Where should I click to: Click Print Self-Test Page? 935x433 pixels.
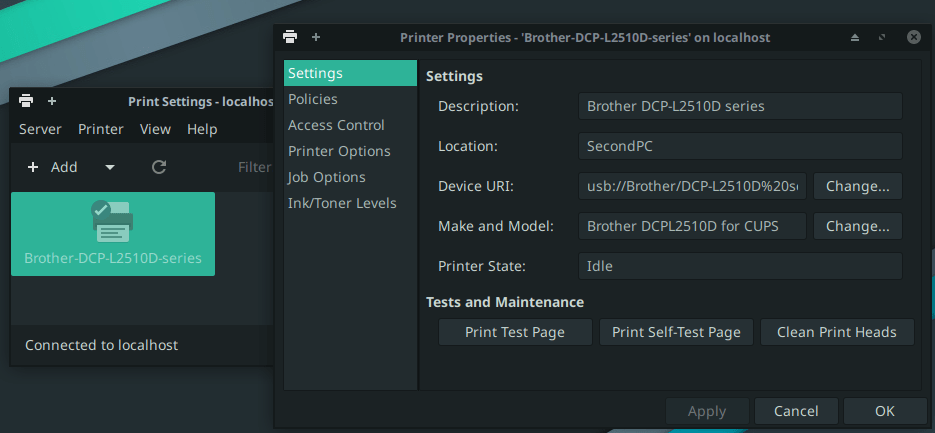click(676, 332)
